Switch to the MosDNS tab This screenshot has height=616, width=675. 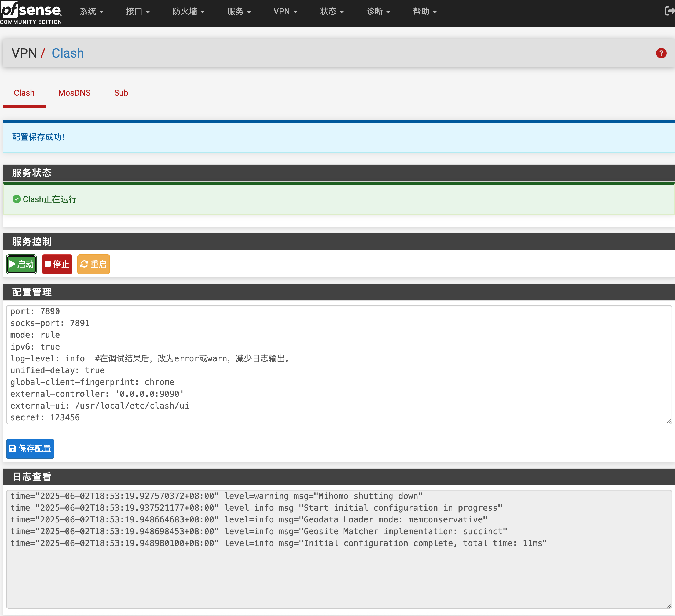point(74,93)
